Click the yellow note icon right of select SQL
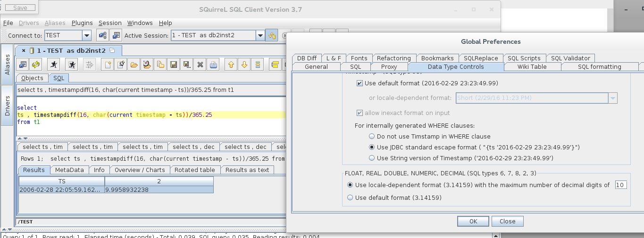The height and width of the screenshot is (238, 644). pos(276,65)
